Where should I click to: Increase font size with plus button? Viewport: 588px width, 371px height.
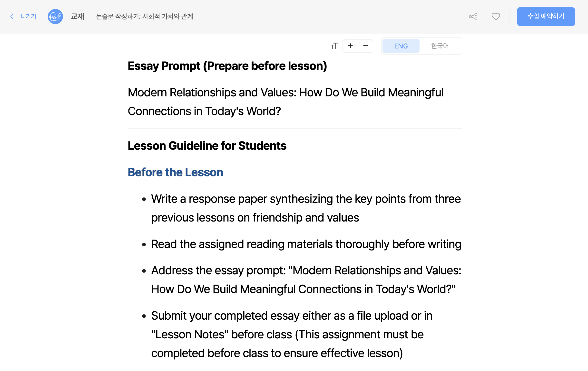pos(350,46)
